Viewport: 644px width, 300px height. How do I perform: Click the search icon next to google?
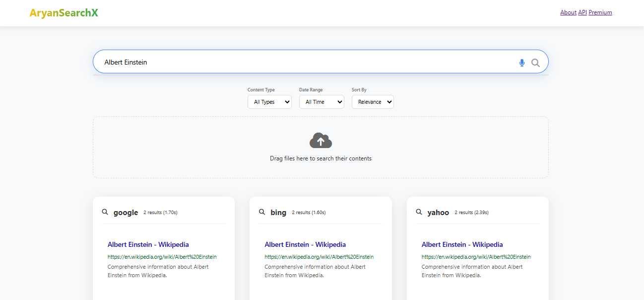pos(105,212)
